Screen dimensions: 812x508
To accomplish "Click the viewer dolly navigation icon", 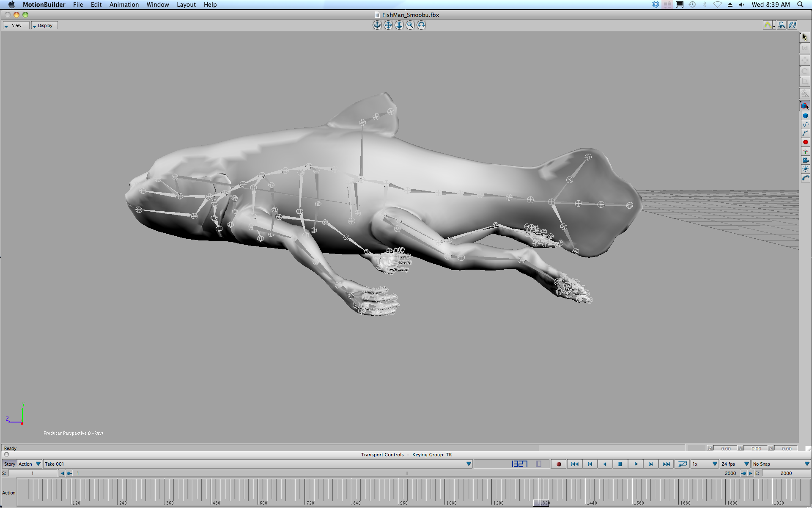I will tap(399, 25).
